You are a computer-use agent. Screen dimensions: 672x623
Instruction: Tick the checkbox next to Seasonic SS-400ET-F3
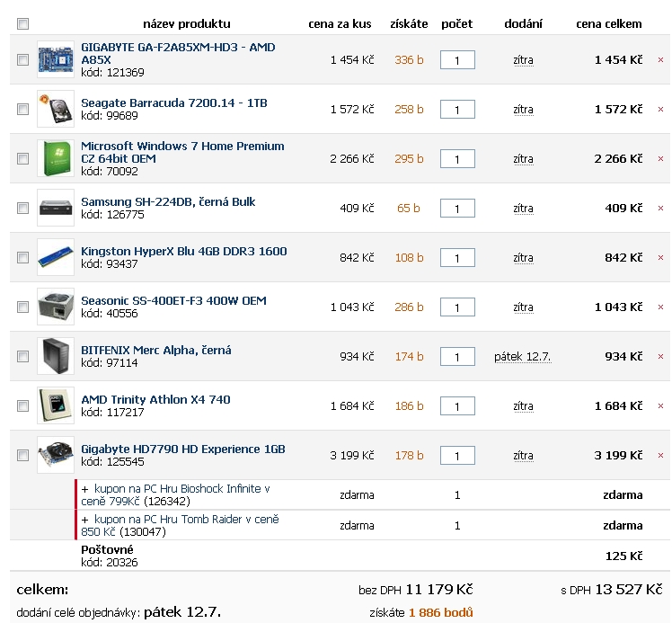22,307
